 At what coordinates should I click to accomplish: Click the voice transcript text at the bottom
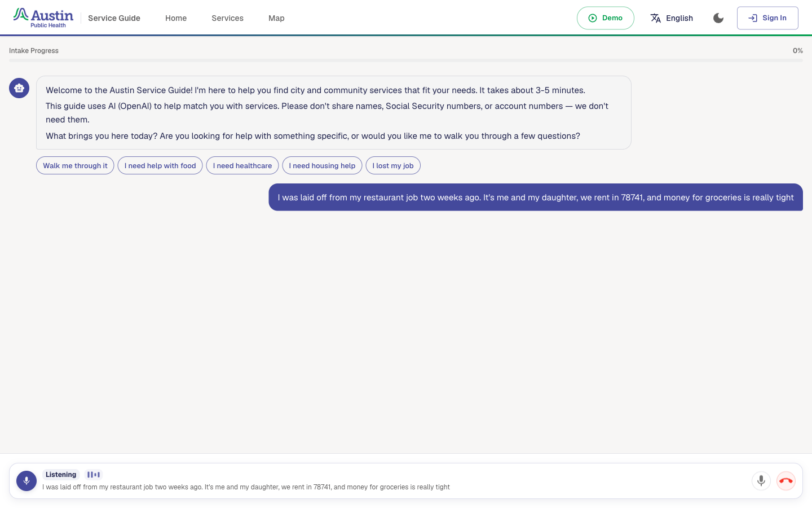coord(246,487)
